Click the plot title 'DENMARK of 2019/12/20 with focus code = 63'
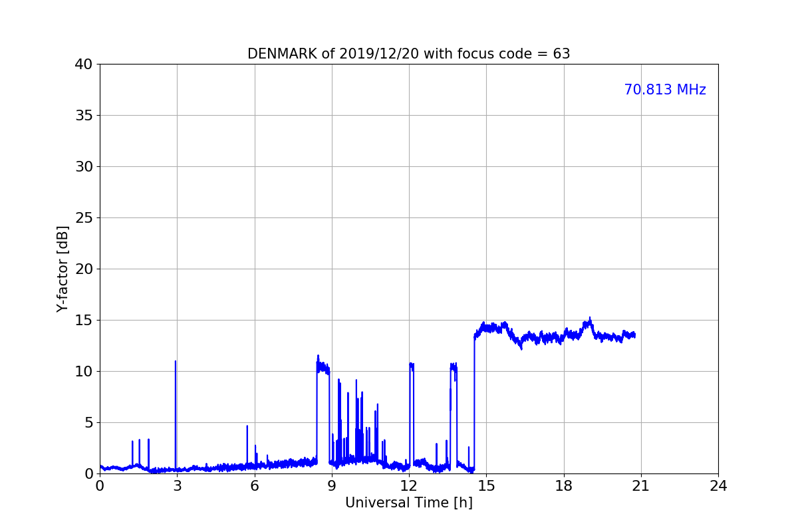798x532 pixels. pyautogui.click(x=408, y=54)
